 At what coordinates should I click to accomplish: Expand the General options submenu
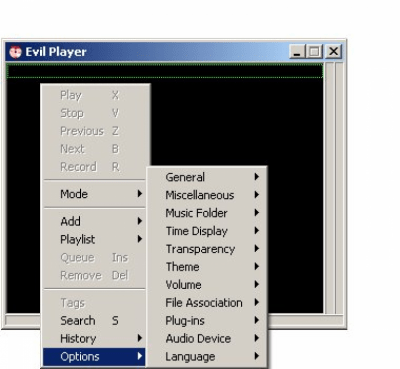pyautogui.click(x=207, y=177)
